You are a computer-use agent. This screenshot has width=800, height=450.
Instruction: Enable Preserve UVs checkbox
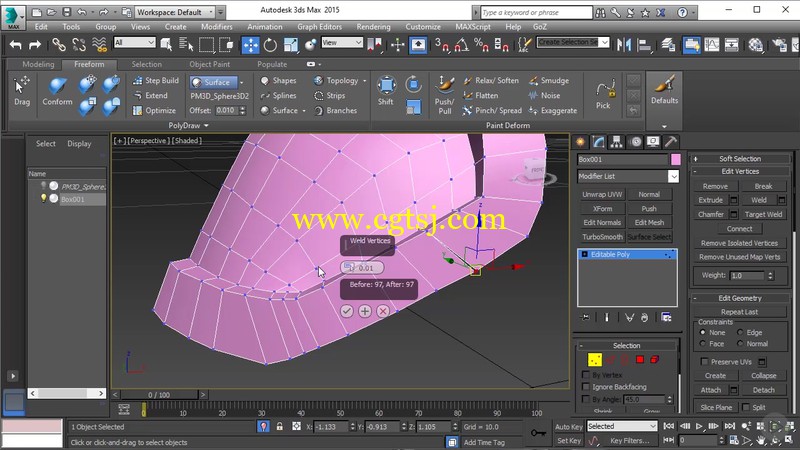tap(704, 362)
